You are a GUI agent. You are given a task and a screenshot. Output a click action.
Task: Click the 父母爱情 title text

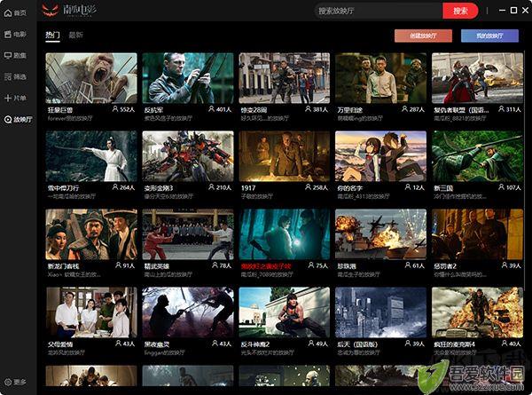60,344
